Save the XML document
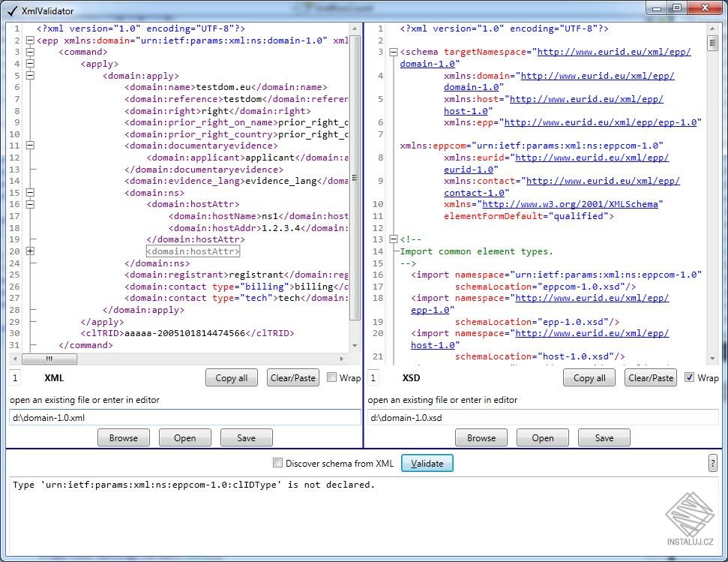Image resolution: width=728 pixels, height=562 pixels. (247, 437)
